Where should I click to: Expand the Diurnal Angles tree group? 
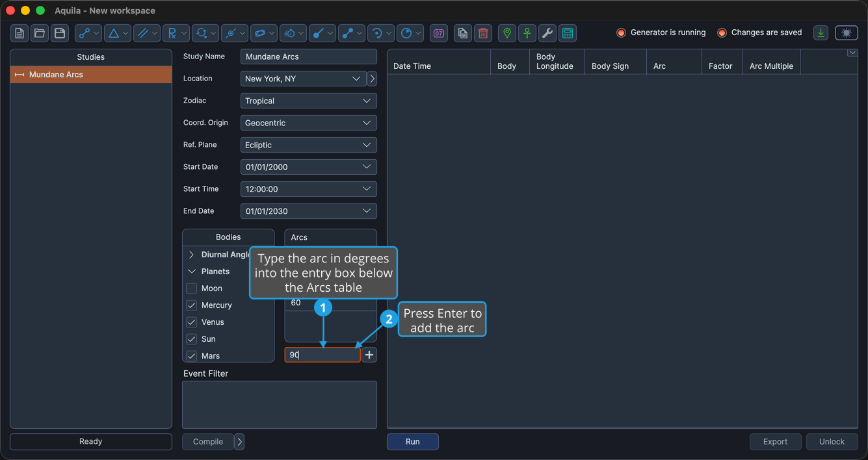[x=192, y=255]
